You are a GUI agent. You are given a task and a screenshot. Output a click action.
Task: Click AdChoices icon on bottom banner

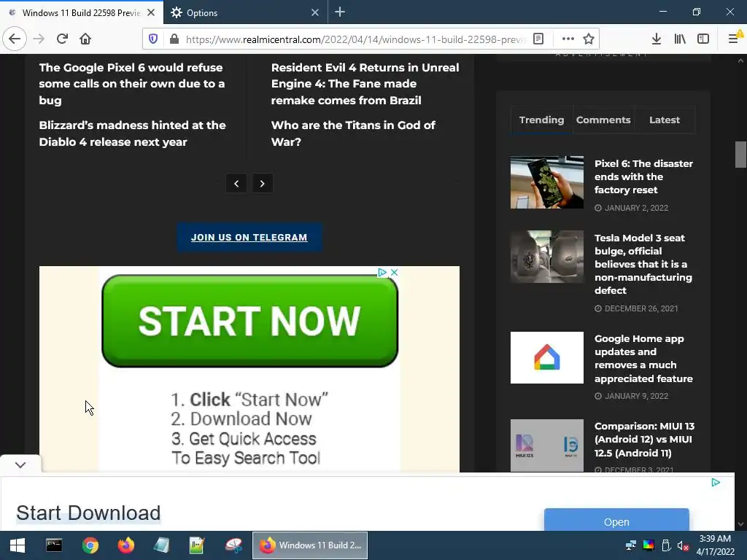[716, 483]
